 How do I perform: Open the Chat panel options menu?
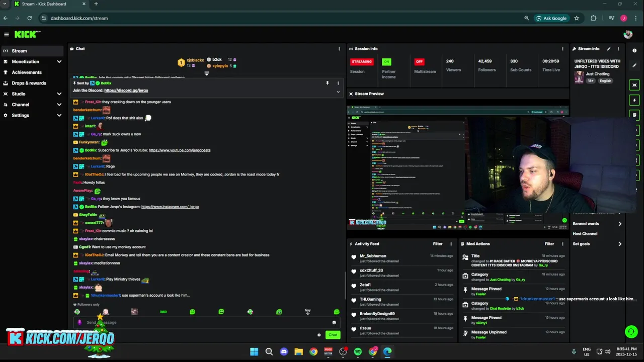point(339,49)
